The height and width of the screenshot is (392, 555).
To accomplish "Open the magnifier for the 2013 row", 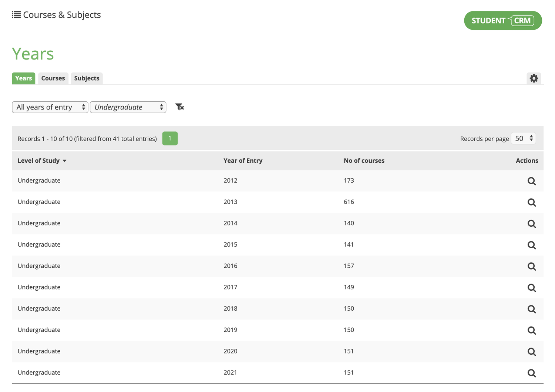I will [532, 202].
